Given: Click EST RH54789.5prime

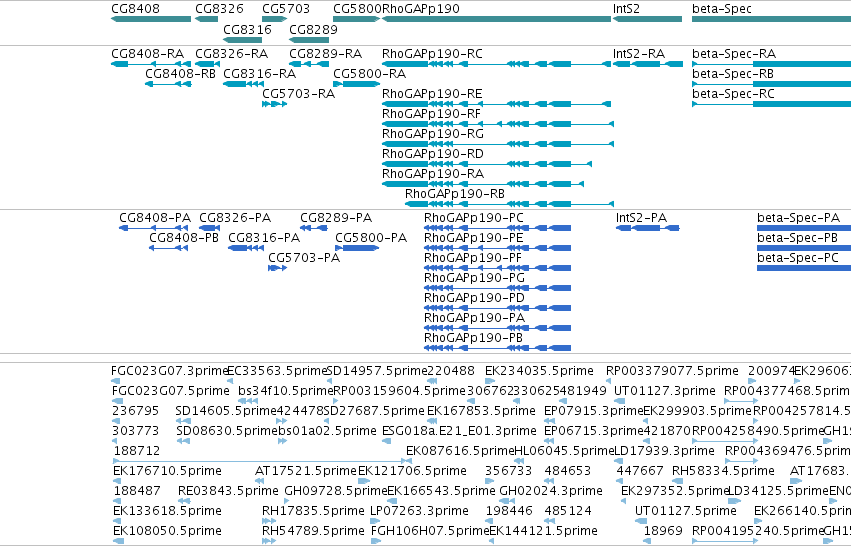Looking at the screenshot, I should 313,532.
